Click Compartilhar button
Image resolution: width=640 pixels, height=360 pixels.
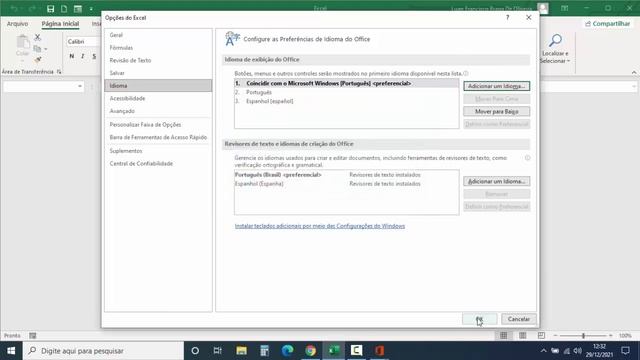[607, 24]
